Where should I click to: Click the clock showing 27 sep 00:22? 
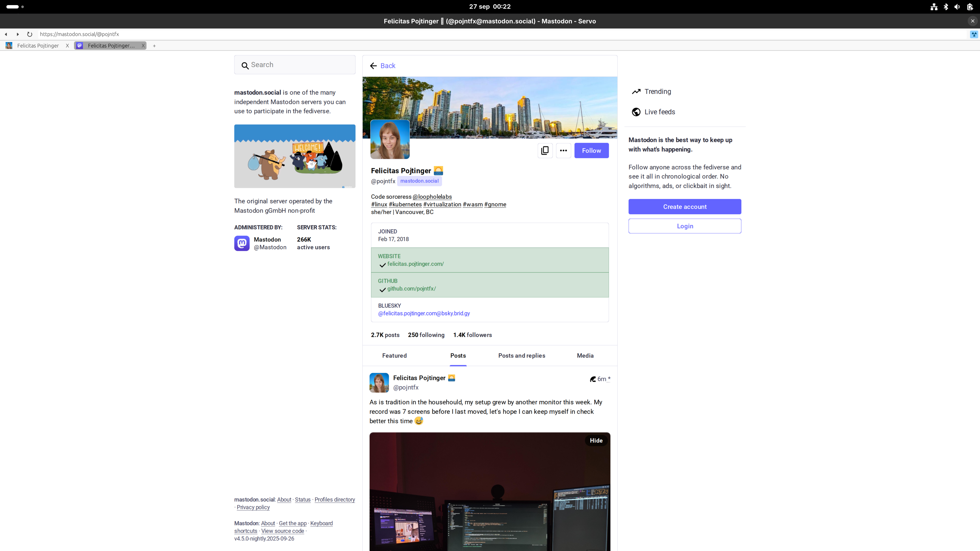[490, 6]
